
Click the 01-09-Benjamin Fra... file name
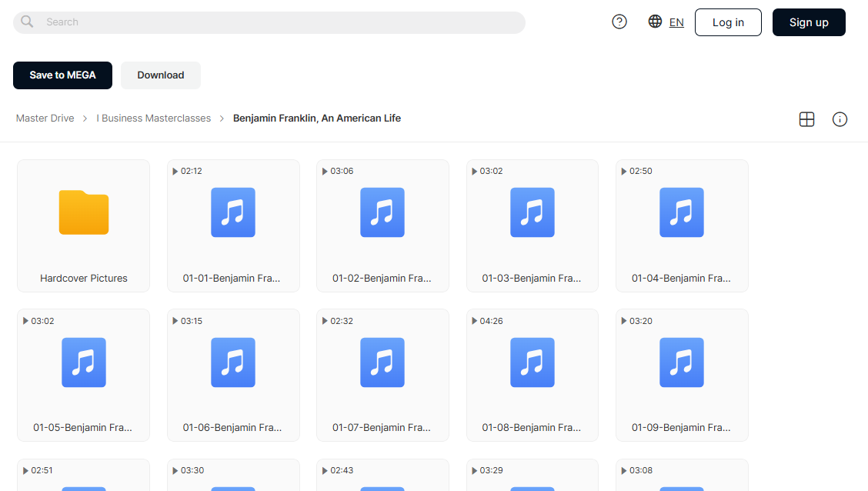[x=681, y=428]
